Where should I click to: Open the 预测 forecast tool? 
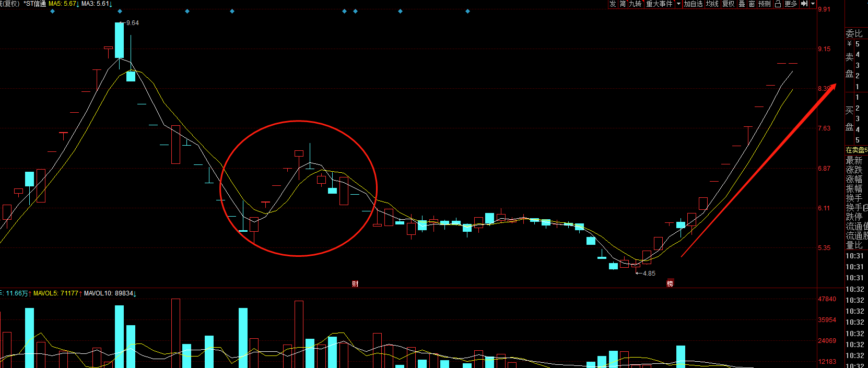point(765,4)
